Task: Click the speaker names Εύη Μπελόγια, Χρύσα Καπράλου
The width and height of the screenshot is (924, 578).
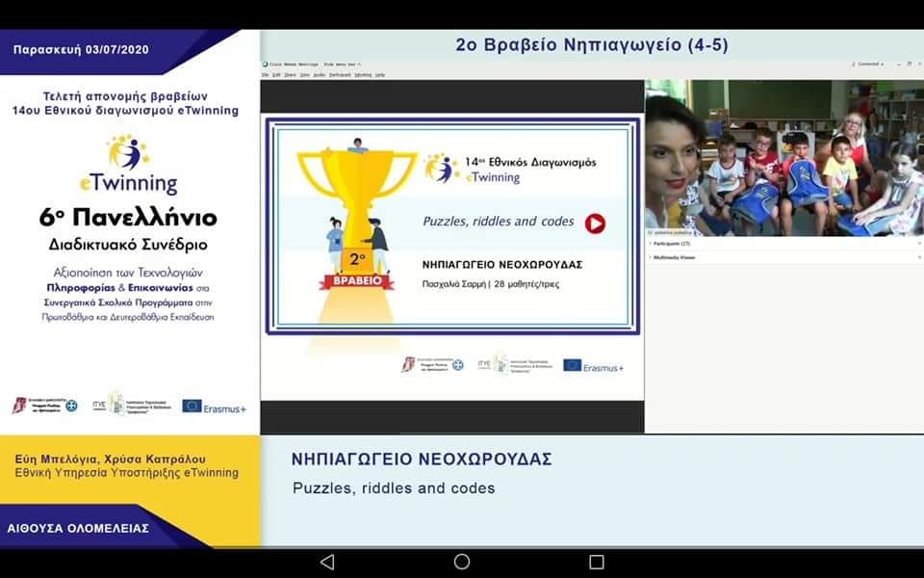Action: tap(111, 459)
